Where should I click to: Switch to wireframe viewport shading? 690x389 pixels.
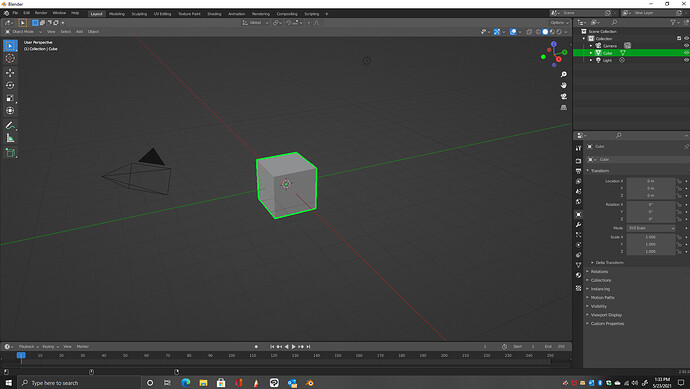[538, 32]
